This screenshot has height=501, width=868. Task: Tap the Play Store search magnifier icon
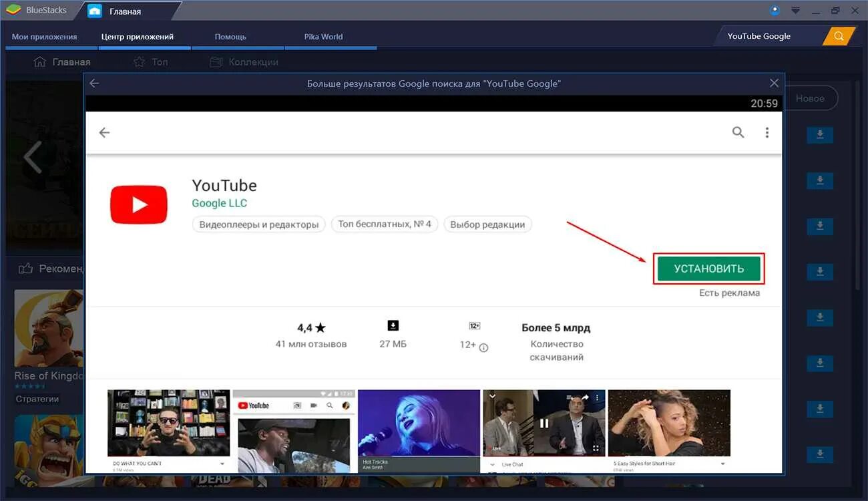[738, 132]
